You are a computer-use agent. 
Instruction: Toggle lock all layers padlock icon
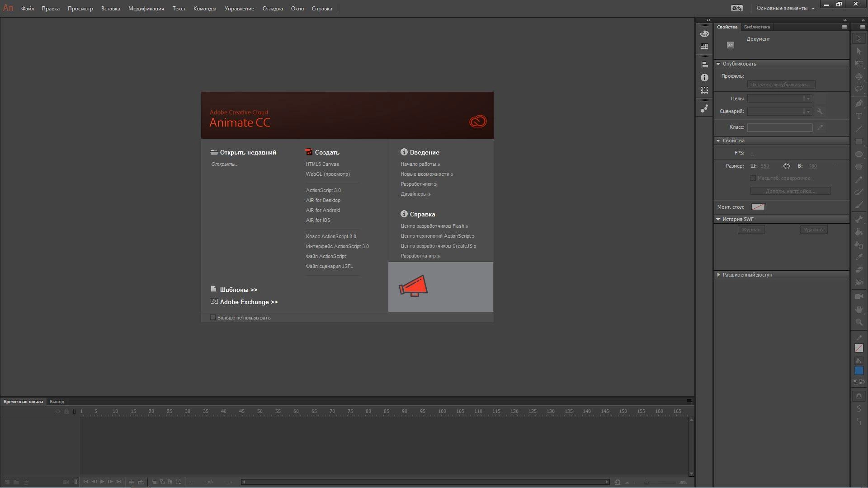point(66,411)
